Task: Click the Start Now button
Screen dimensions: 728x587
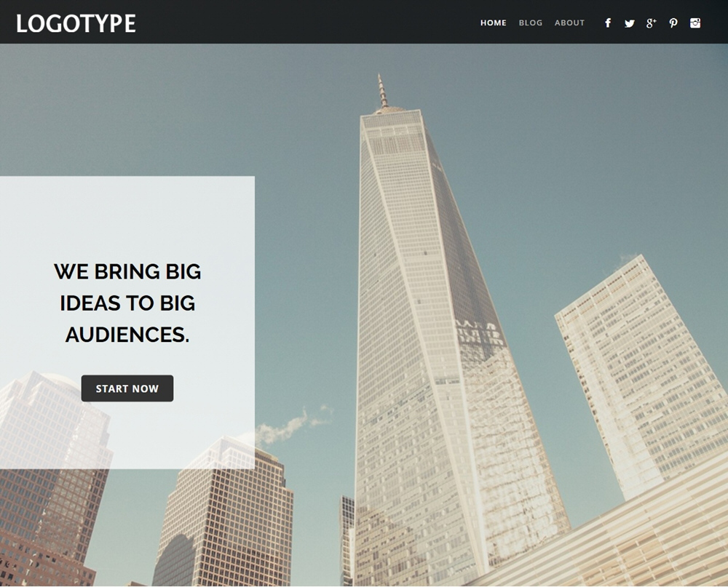Action: point(127,388)
